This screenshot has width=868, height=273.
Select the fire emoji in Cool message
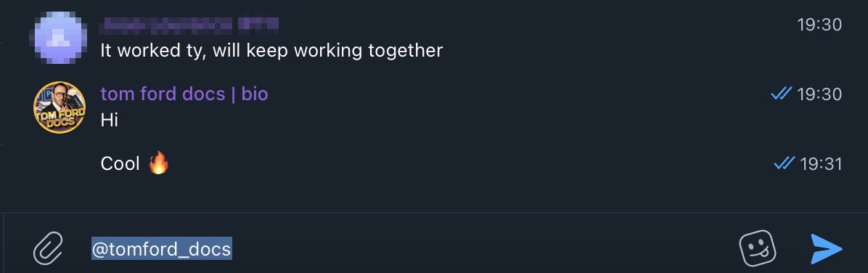point(158,164)
